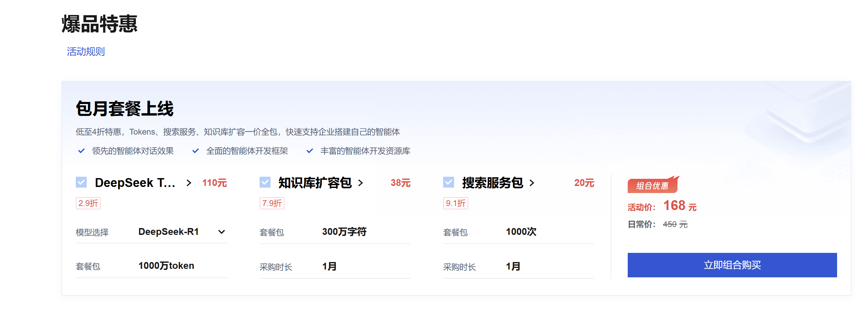This screenshot has width=868, height=329.
Task: Click the 20元 price
Action: coord(584,183)
